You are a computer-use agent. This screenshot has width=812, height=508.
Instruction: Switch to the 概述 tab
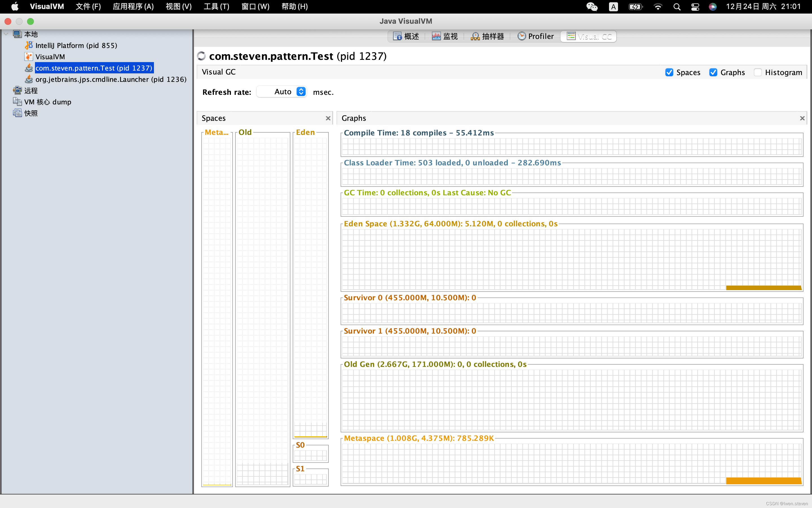point(406,36)
